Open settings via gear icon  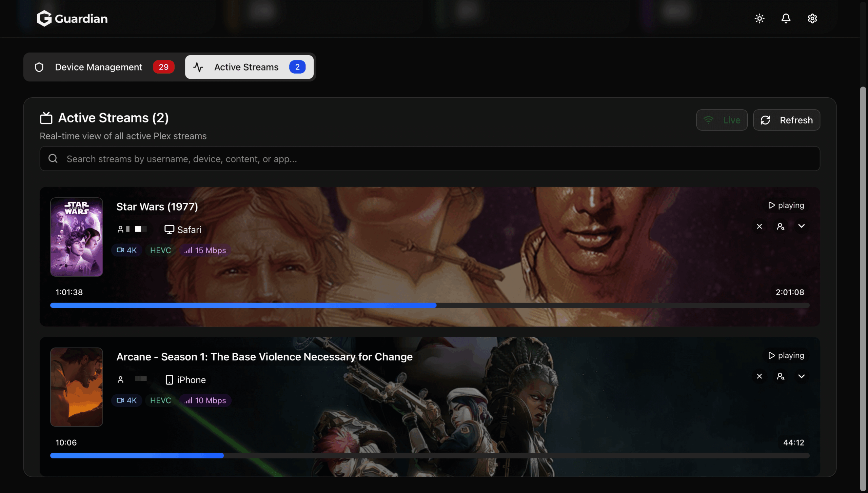click(812, 18)
